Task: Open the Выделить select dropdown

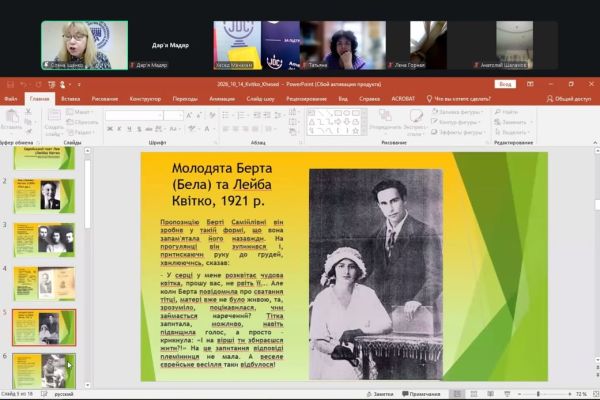Action: (x=513, y=132)
